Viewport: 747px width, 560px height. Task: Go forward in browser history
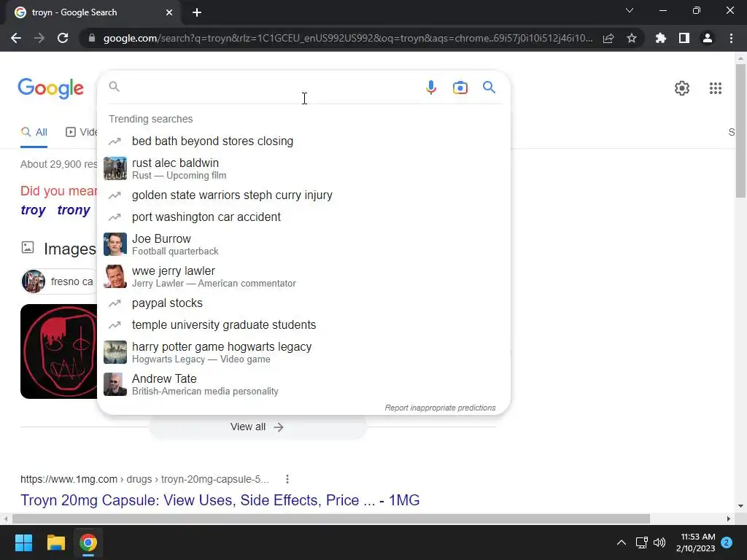pyautogui.click(x=39, y=38)
